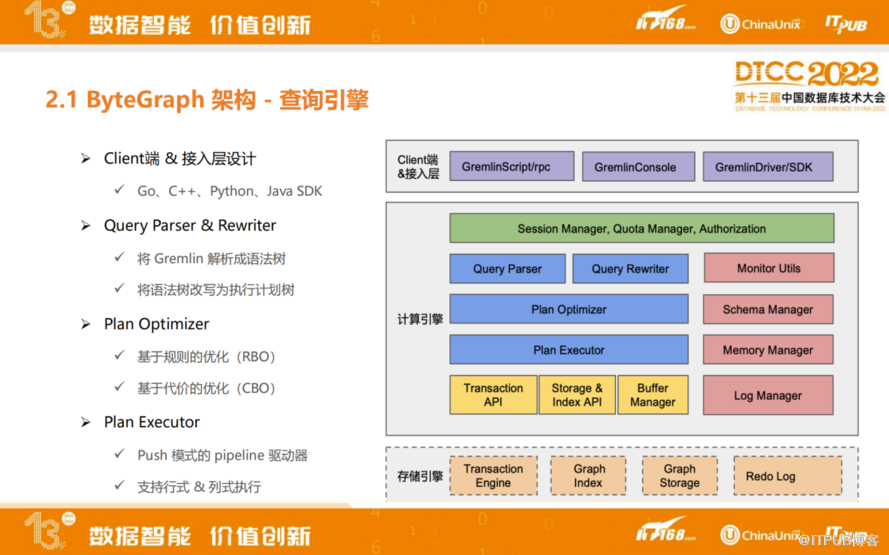
Task: Click the IT168 logo in bottom banner
Action: point(665,531)
